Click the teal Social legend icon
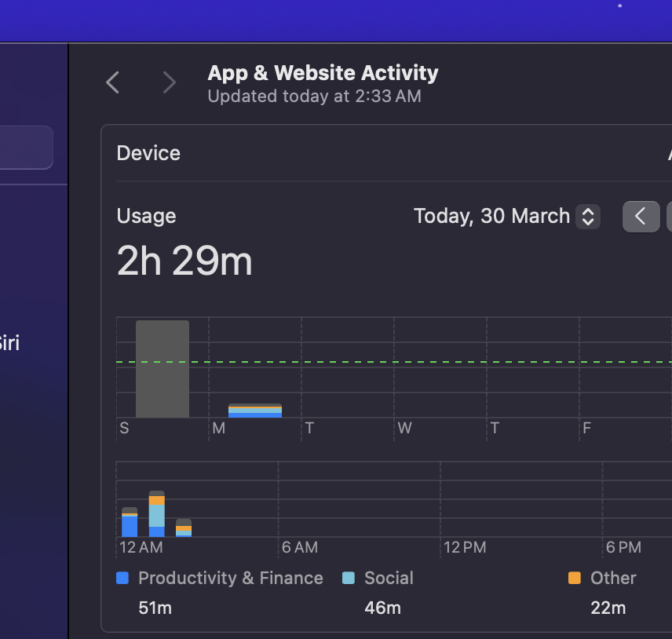The height and width of the screenshot is (639, 672). point(348,578)
